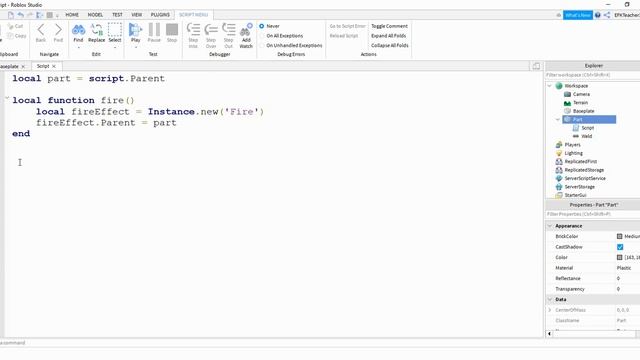Click the Add Watch icon
The height and width of the screenshot is (360, 640).
pyautogui.click(x=246, y=30)
